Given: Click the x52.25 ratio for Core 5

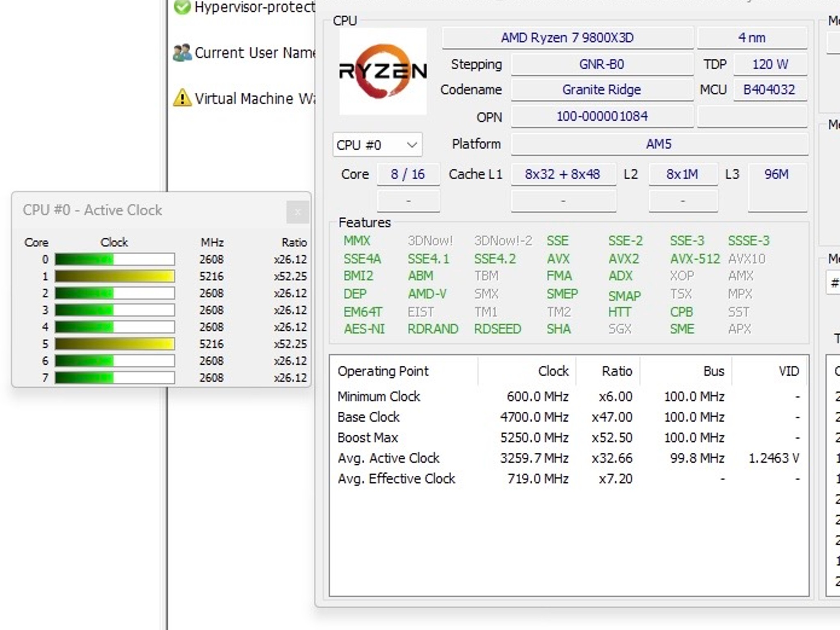Looking at the screenshot, I should [x=290, y=344].
